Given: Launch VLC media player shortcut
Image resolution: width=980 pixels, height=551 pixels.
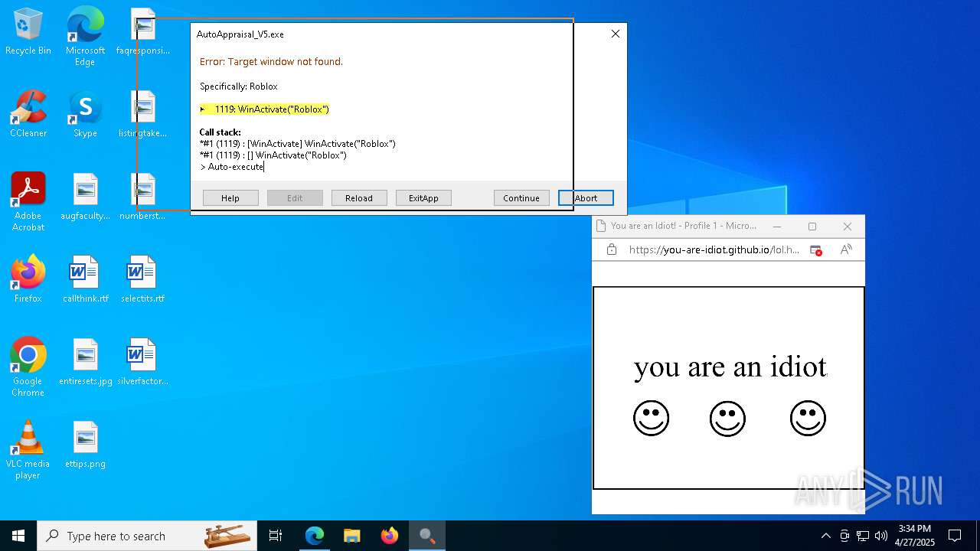Looking at the screenshot, I should 28,450.
